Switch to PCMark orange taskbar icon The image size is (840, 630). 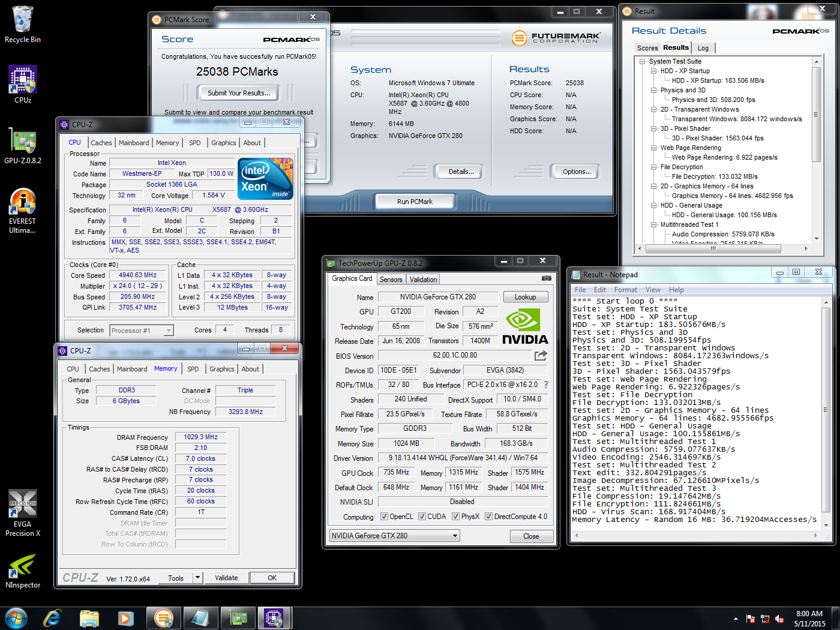[x=163, y=618]
